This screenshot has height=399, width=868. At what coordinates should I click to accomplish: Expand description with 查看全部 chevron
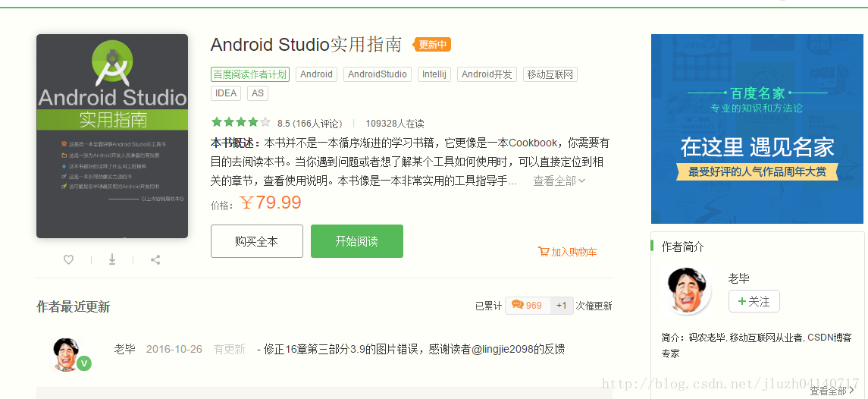pos(559,181)
